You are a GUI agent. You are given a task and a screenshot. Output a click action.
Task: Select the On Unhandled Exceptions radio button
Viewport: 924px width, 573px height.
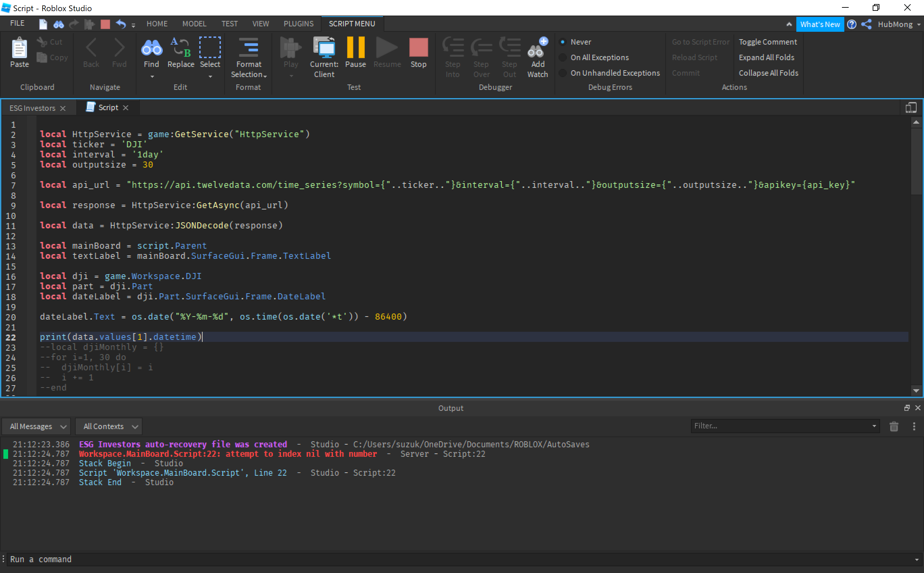click(563, 73)
